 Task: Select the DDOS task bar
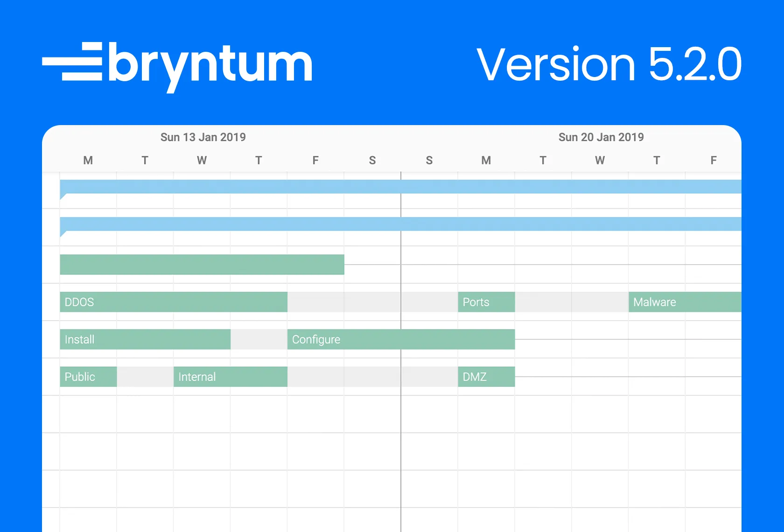pyautogui.click(x=174, y=302)
